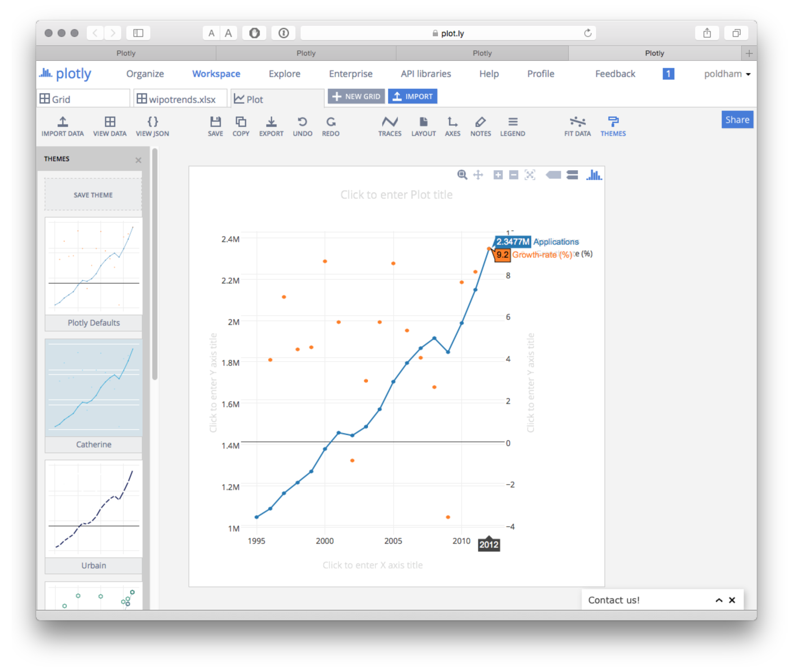793x672 pixels.
Task: Open the View Data grid icon
Action: tap(110, 127)
